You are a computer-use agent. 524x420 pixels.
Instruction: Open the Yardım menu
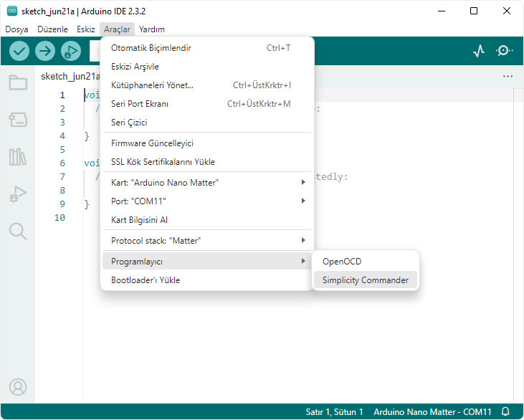tap(152, 29)
